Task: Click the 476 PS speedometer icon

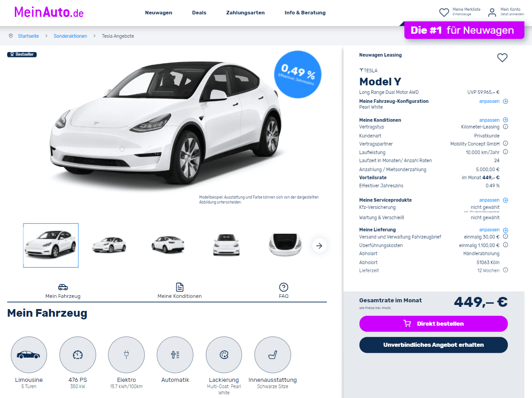Action: click(x=78, y=355)
